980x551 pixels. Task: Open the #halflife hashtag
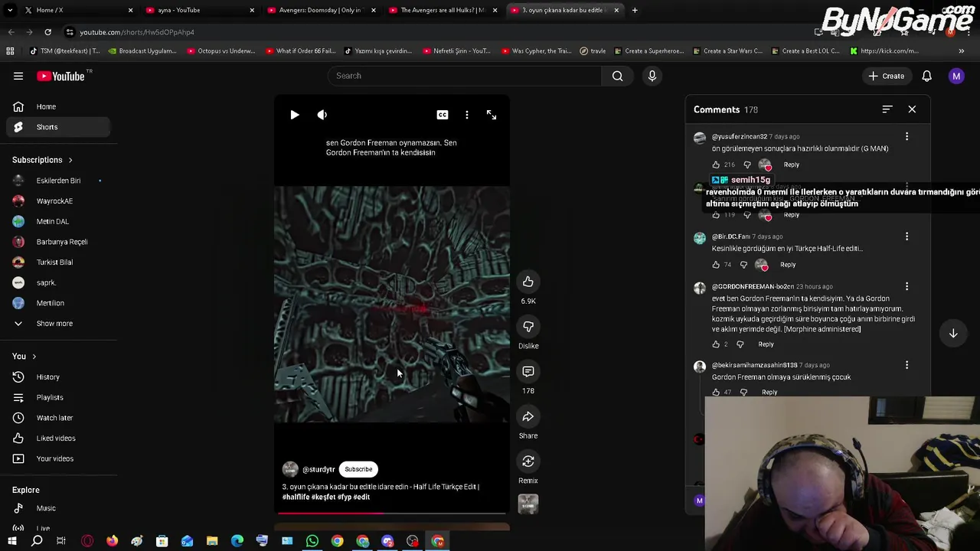296,497
